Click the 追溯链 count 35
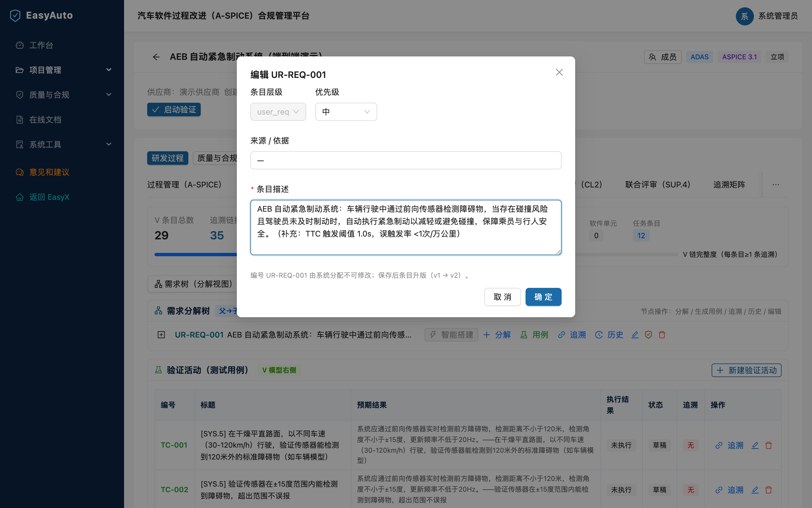 pos(217,235)
